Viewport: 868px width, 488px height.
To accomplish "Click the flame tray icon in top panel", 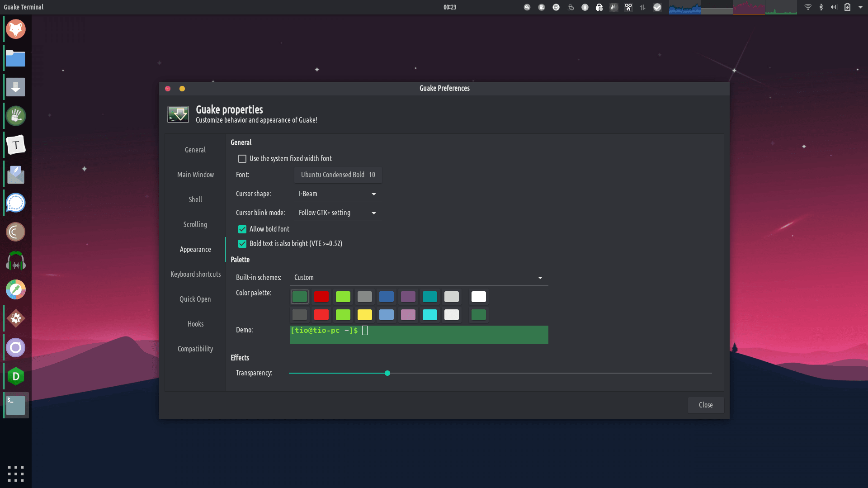I will (614, 7).
